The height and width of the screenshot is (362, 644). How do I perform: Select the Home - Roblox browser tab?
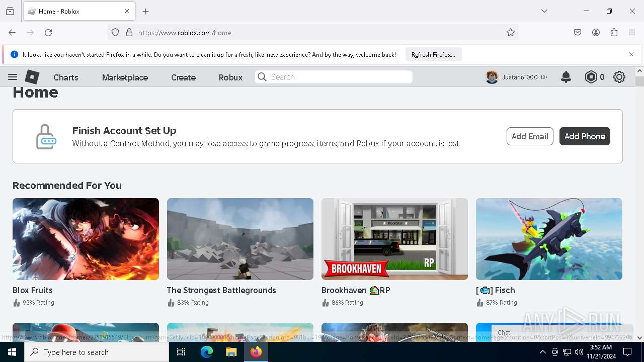79,11
